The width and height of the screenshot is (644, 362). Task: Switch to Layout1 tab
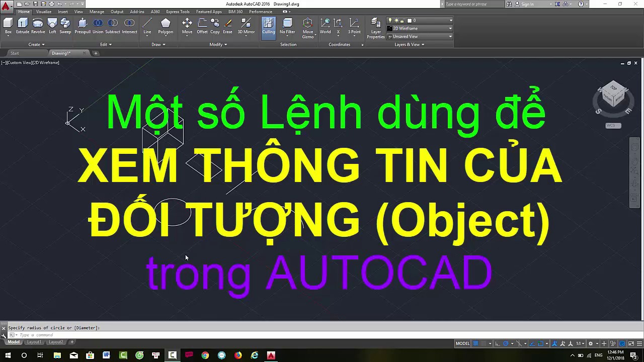pyautogui.click(x=34, y=342)
